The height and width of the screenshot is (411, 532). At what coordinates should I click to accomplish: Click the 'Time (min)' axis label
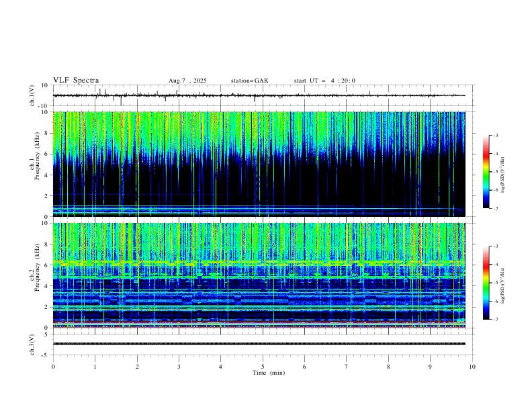(269, 373)
